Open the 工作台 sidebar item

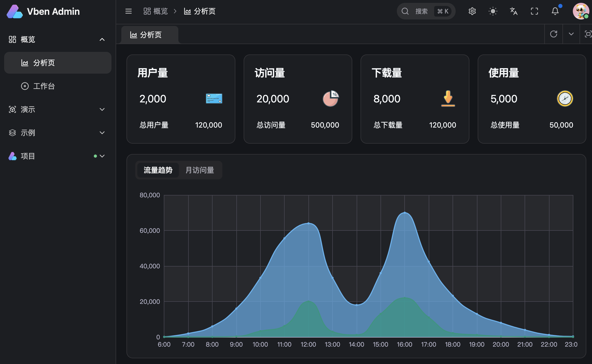(x=44, y=86)
